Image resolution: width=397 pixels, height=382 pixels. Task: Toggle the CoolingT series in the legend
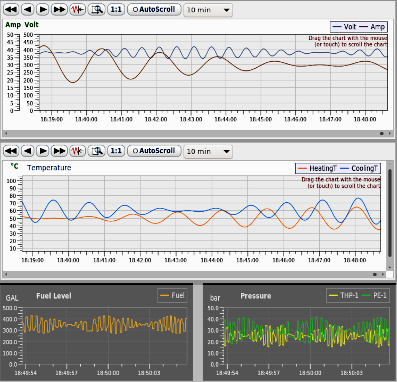(x=359, y=168)
